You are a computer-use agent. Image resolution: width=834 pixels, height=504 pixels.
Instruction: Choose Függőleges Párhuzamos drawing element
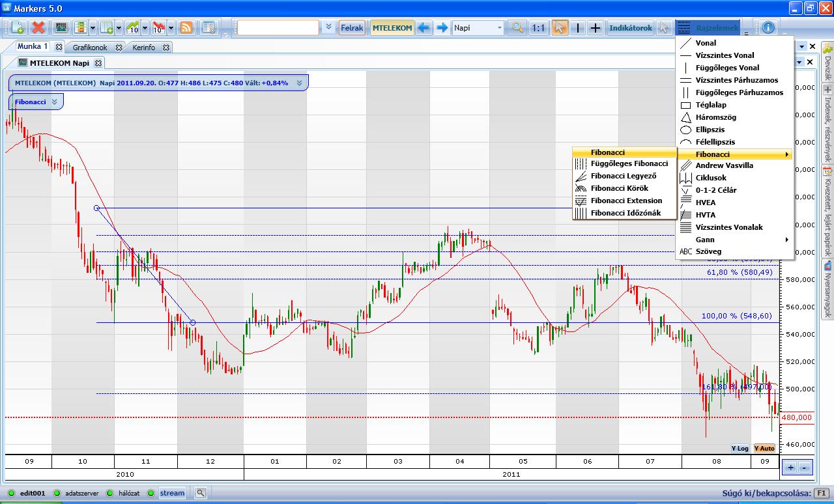pyautogui.click(x=735, y=92)
